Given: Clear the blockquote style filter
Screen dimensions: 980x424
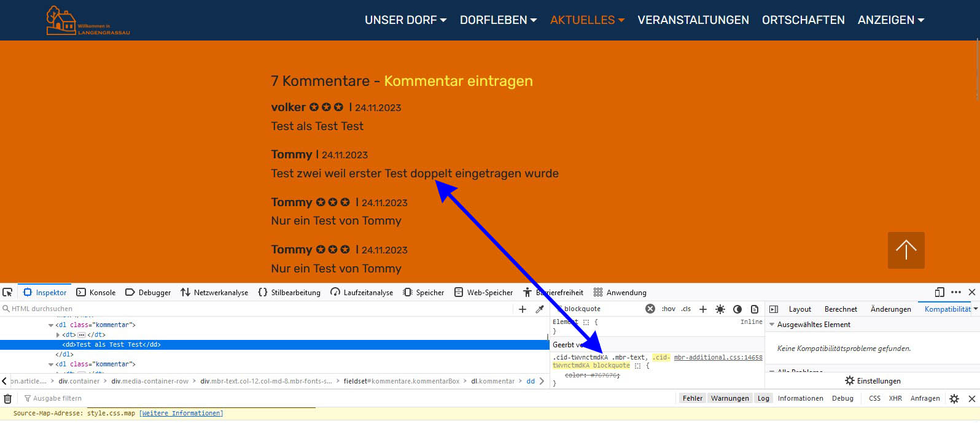Looking at the screenshot, I should (x=650, y=309).
